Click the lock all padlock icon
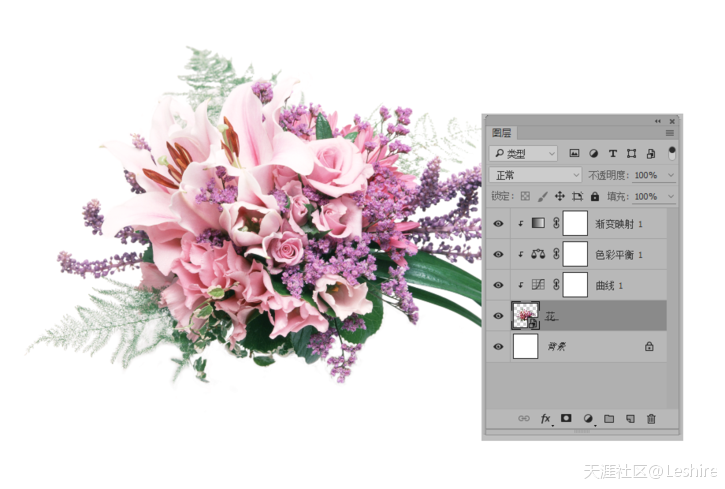Screen dimensions: 725x489 pos(595,196)
